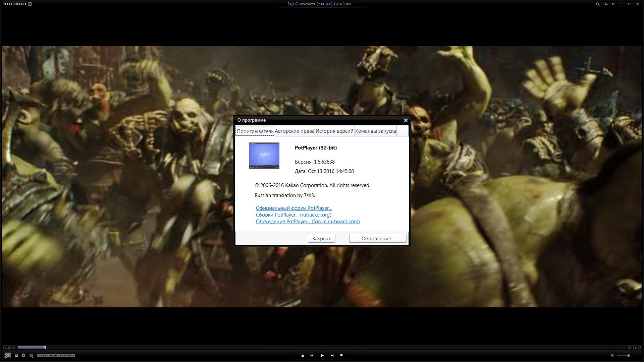Skip to the next file
644x362 pixels.
332,355
